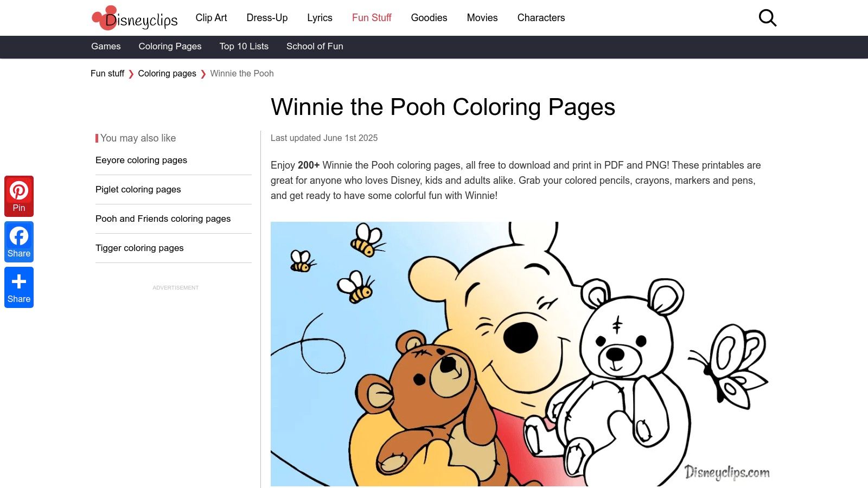
Task: Open Tigger coloring pages link
Action: (x=139, y=248)
